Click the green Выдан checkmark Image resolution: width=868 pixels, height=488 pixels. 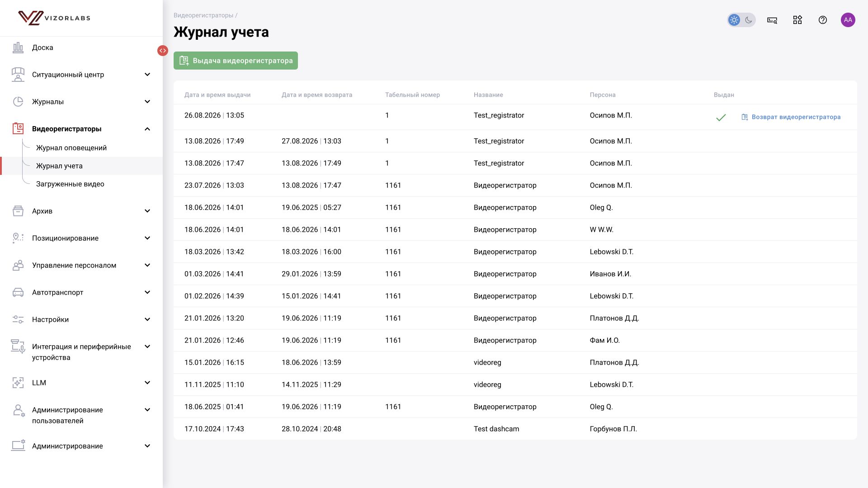721,117
